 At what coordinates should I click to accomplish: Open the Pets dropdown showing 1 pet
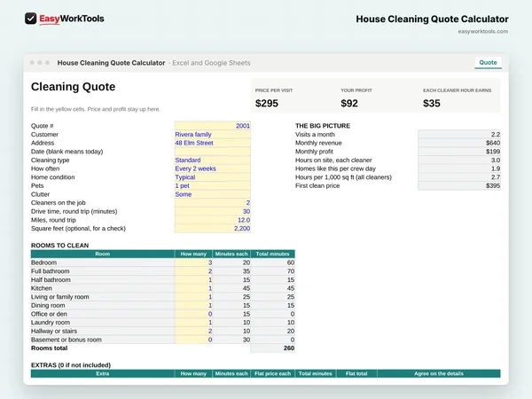213,185
